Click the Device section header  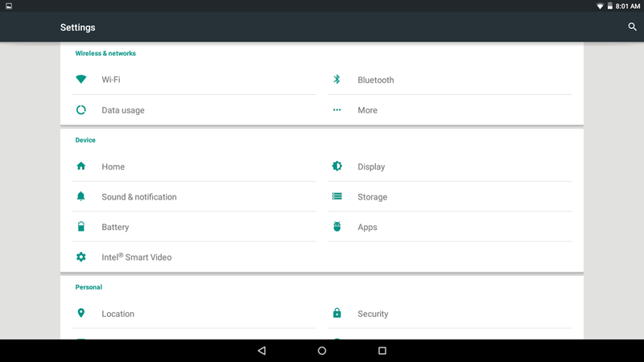pos(85,140)
